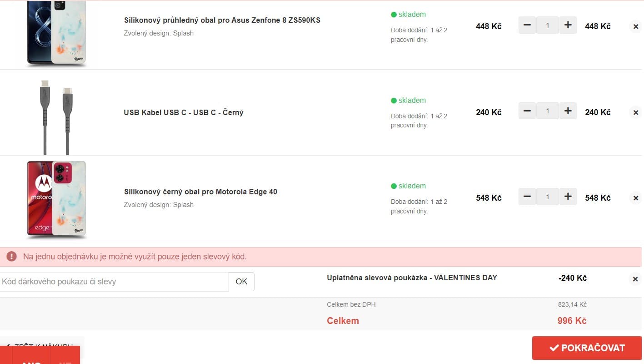Select the one-discount-code-per-order error message
This screenshot has height=364, width=644.
coord(135,257)
